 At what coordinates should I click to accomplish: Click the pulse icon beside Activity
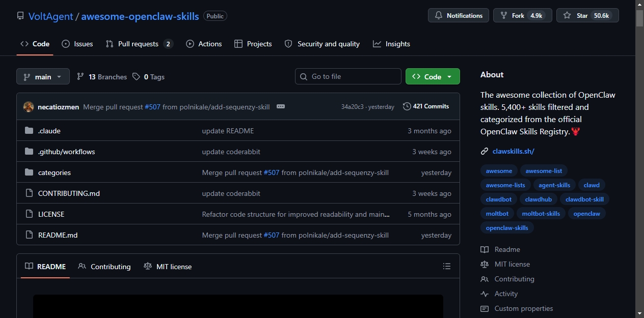point(485,294)
